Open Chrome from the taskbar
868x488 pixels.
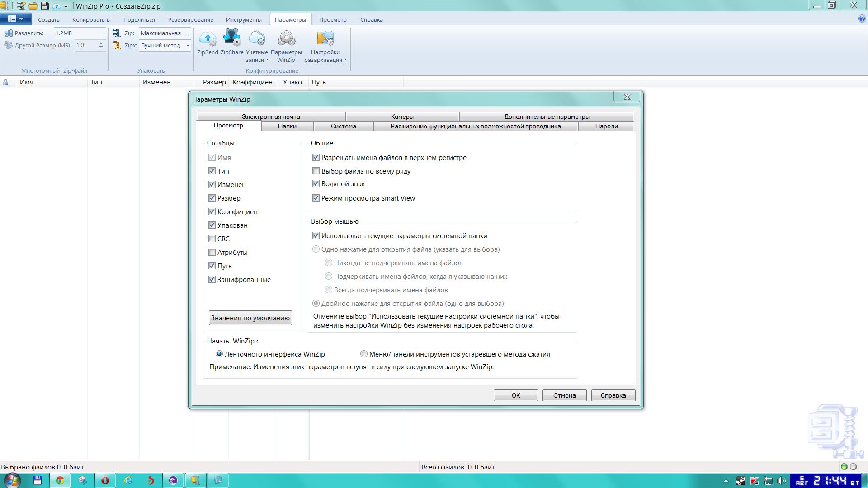click(60, 480)
